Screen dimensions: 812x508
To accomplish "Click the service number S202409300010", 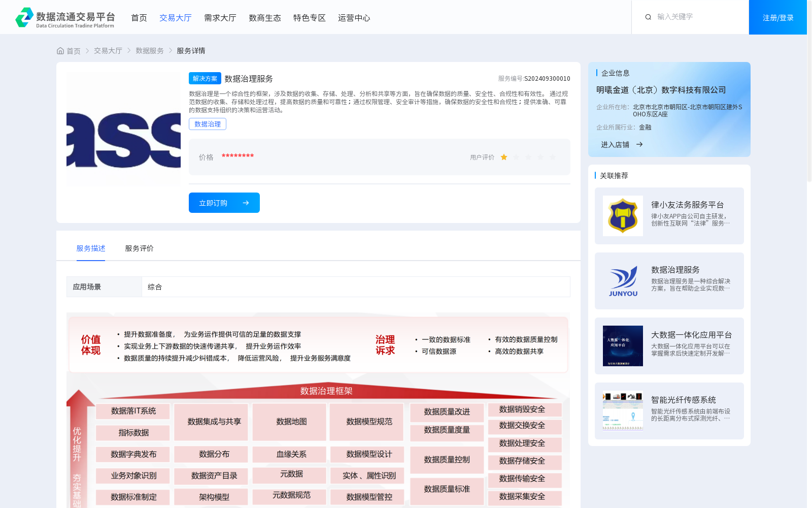I will [547, 79].
